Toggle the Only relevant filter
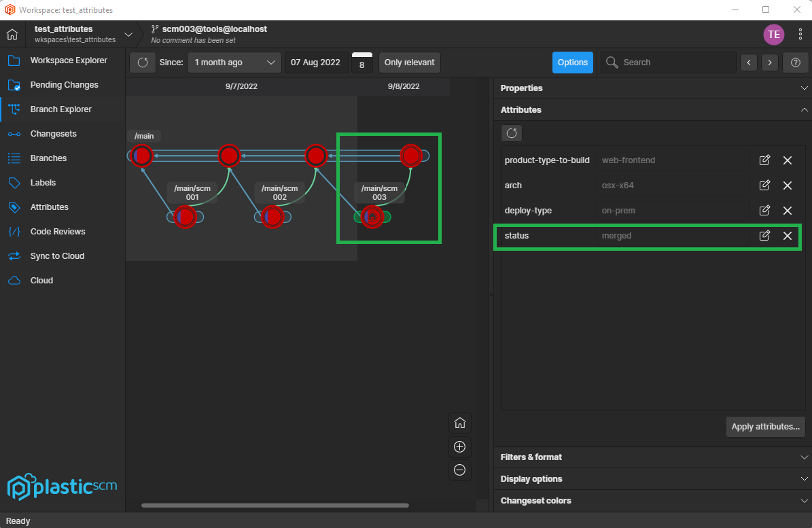 click(x=409, y=62)
